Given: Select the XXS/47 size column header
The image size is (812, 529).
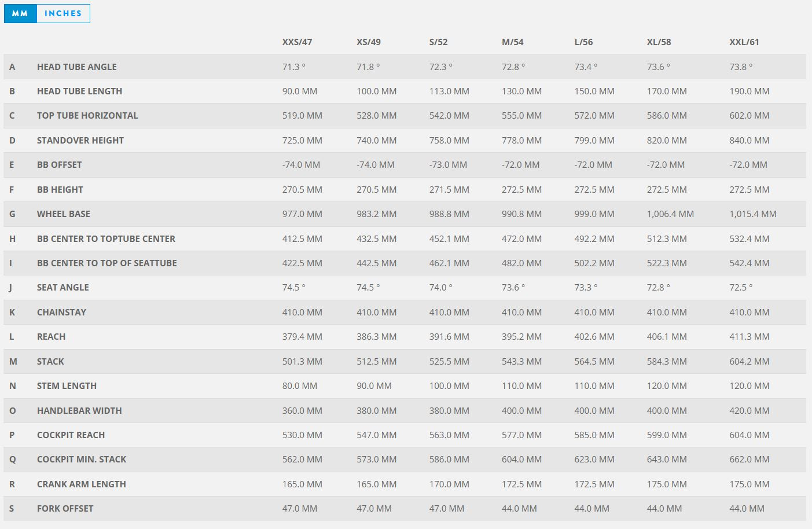Looking at the screenshot, I should pos(297,42).
